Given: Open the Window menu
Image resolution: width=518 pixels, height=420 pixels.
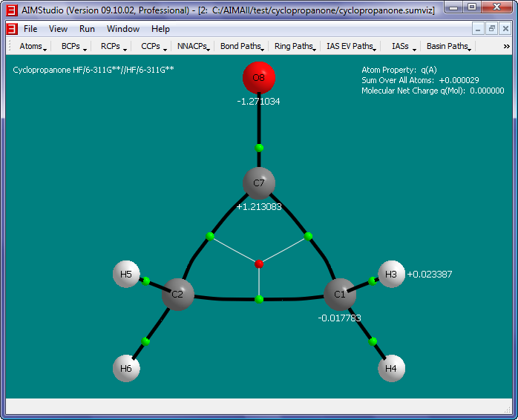Looking at the screenshot, I should pyautogui.click(x=122, y=29).
